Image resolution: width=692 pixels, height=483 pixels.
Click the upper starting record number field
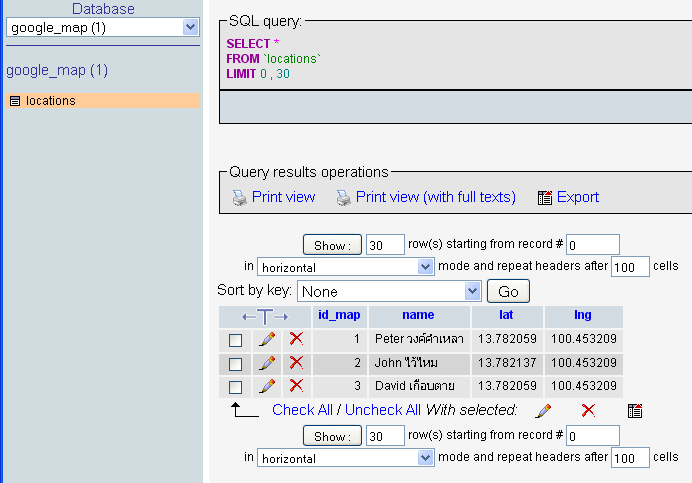coord(593,244)
